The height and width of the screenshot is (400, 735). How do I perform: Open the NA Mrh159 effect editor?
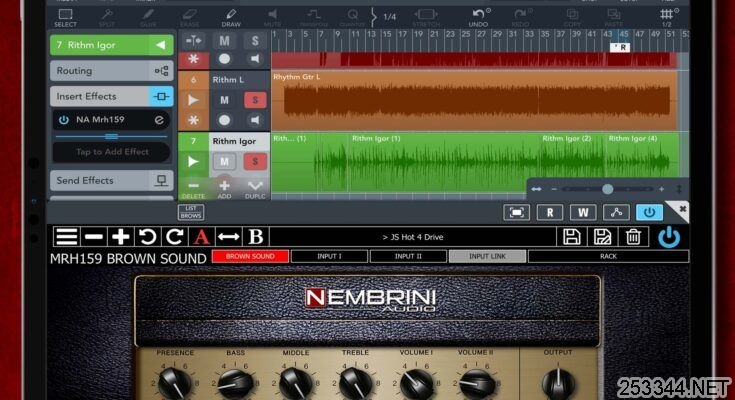(x=159, y=120)
